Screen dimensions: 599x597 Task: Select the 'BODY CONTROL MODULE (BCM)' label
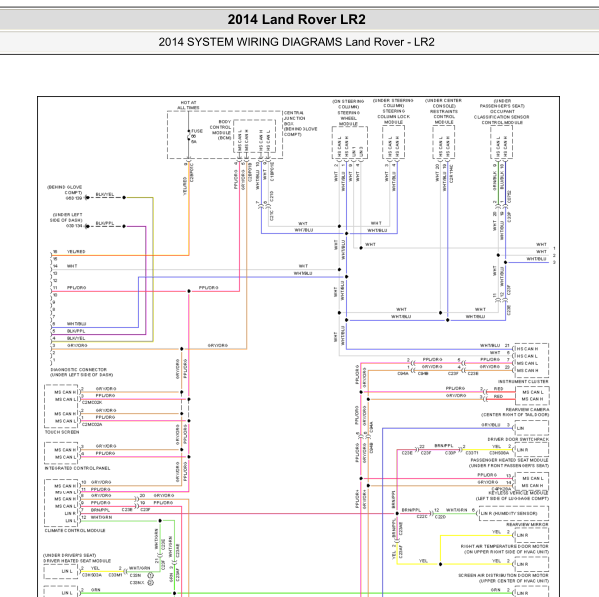click(x=220, y=129)
